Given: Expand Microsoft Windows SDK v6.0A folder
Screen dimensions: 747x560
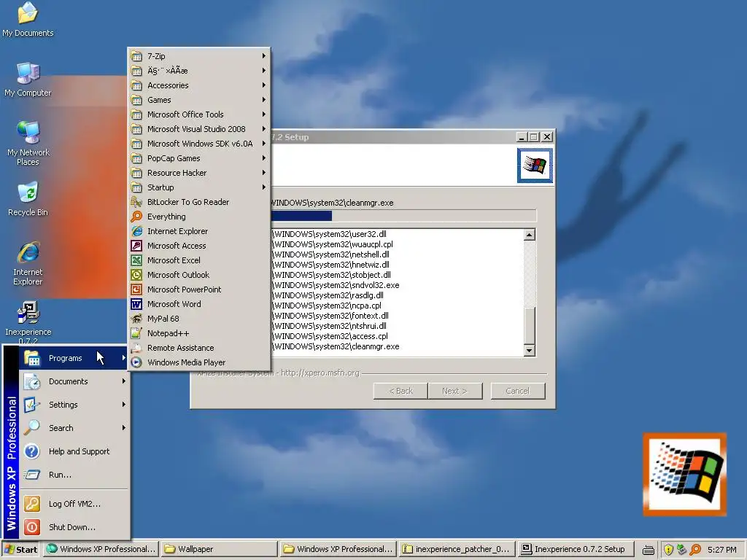Looking at the screenshot, I should pyautogui.click(x=199, y=144).
